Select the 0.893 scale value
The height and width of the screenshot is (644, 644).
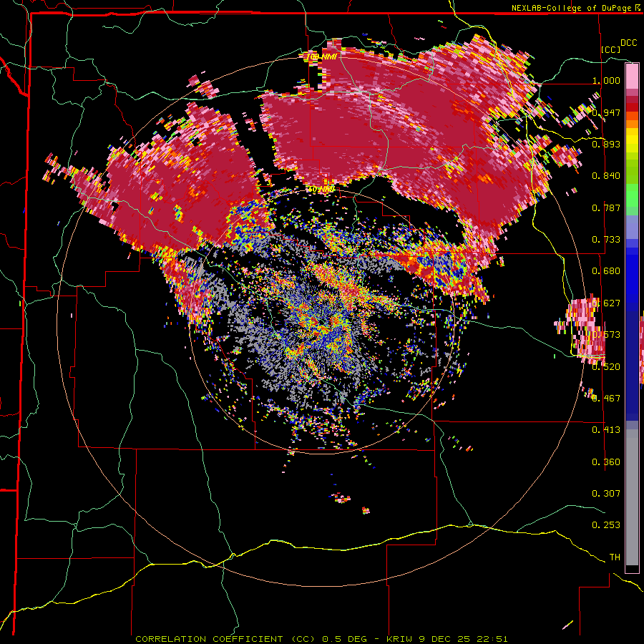[x=606, y=144]
